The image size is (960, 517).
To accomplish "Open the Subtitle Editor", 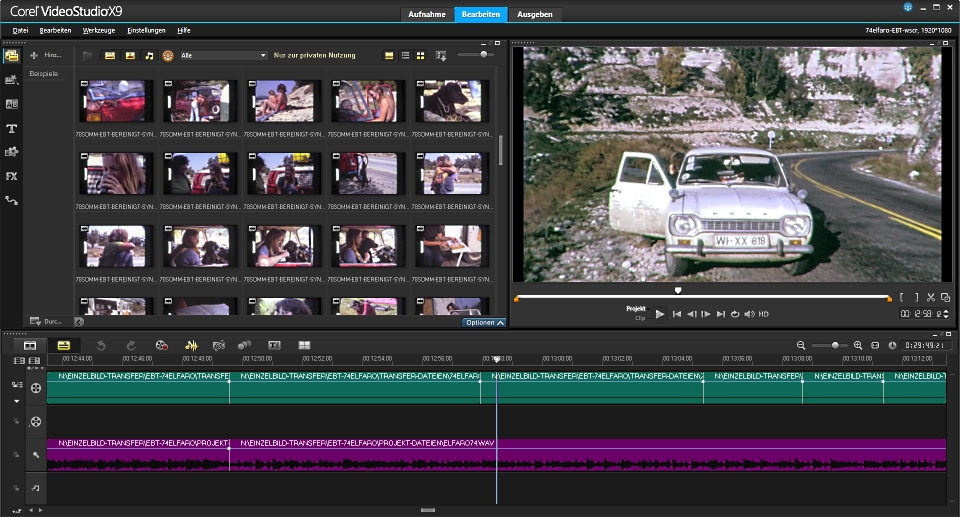I will pyautogui.click(x=274, y=345).
